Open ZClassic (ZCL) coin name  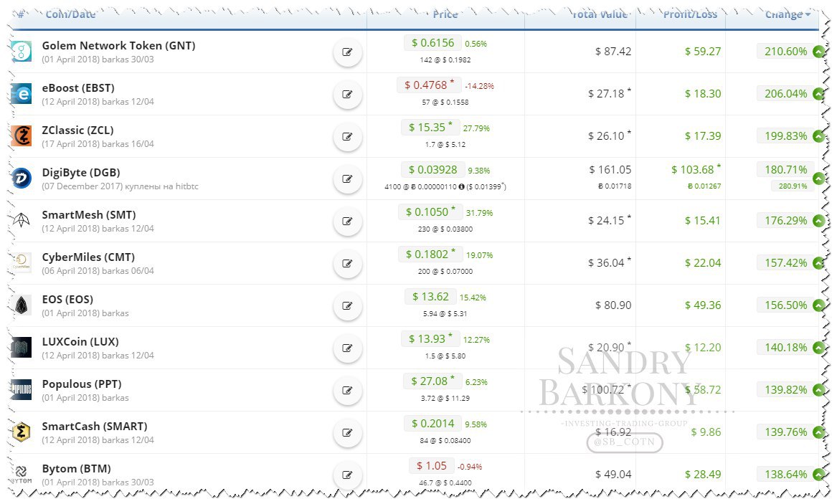(x=77, y=130)
